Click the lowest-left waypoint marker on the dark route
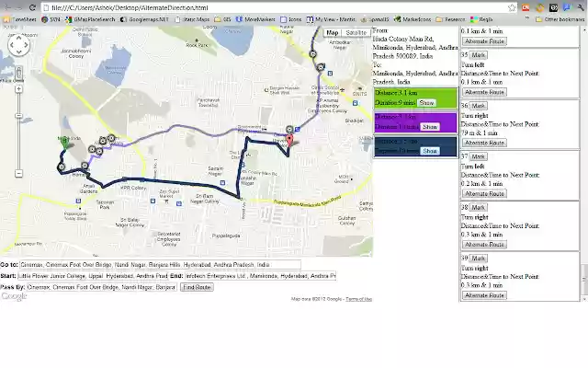 [62, 167]
